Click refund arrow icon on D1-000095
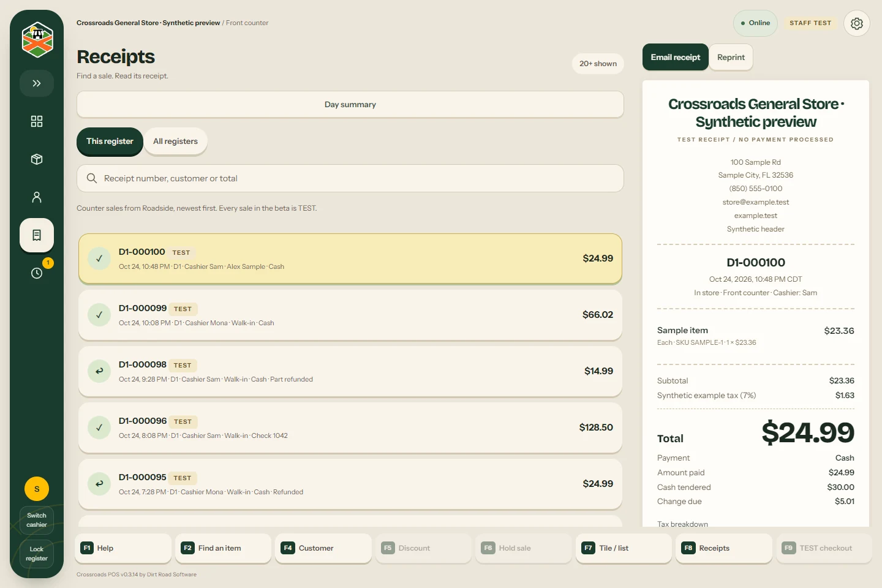 click(x=99, y=484)
